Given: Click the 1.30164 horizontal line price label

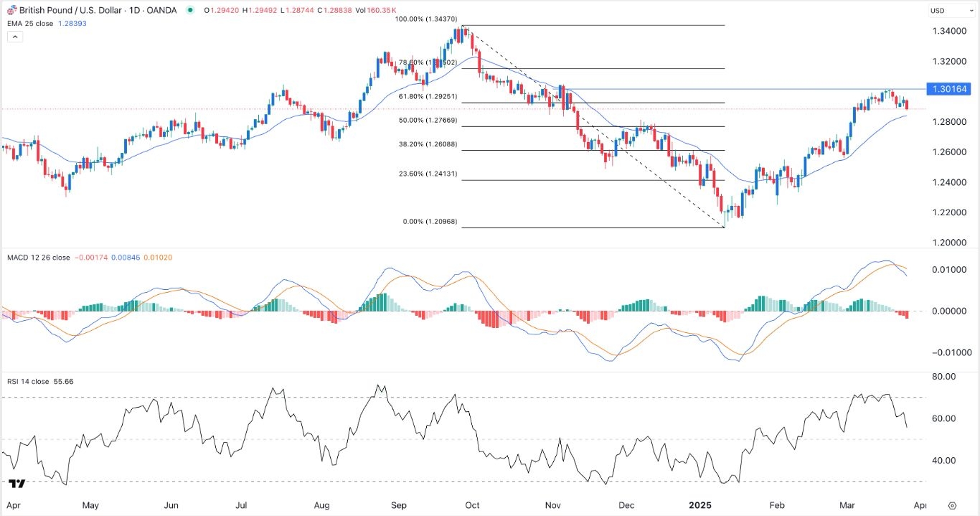Looking at the screenshot, I should point(949,89).
